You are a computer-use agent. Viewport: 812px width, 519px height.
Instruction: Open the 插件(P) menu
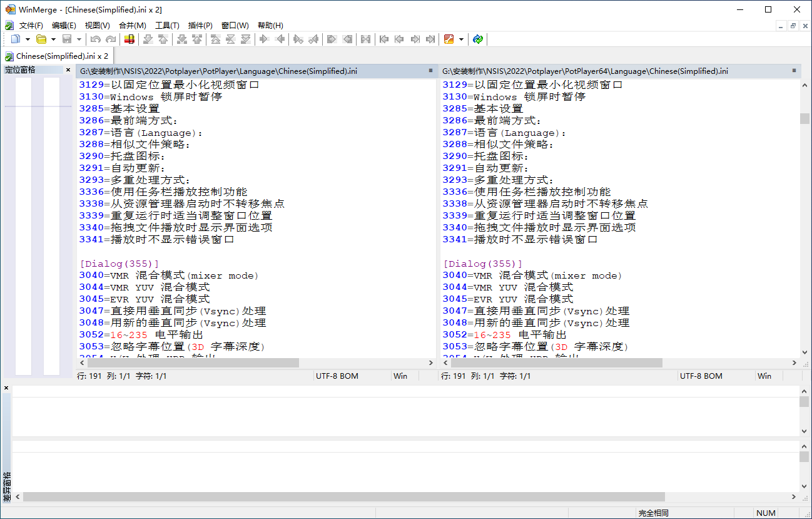pyautogui.click(x=200, y=26)
